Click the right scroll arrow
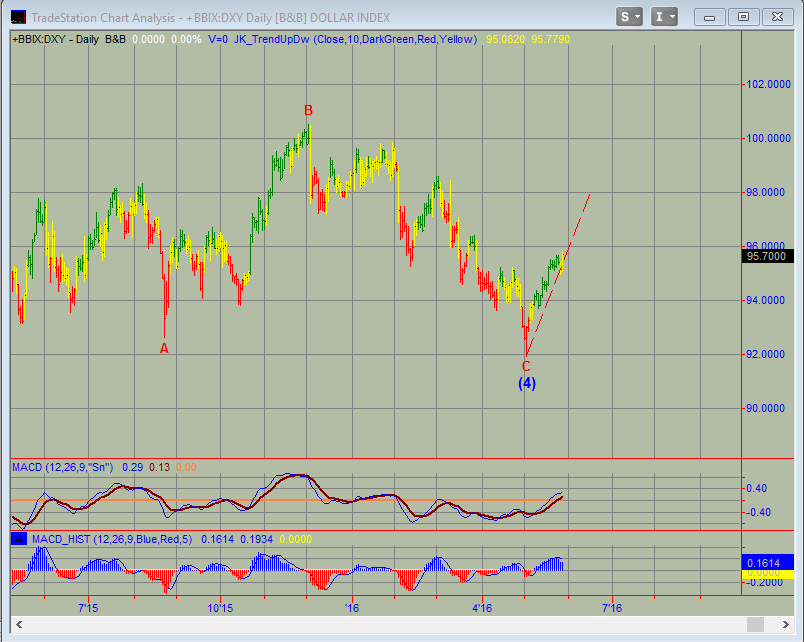The width and height of the screenshot is (804, 642). (786, 624)
